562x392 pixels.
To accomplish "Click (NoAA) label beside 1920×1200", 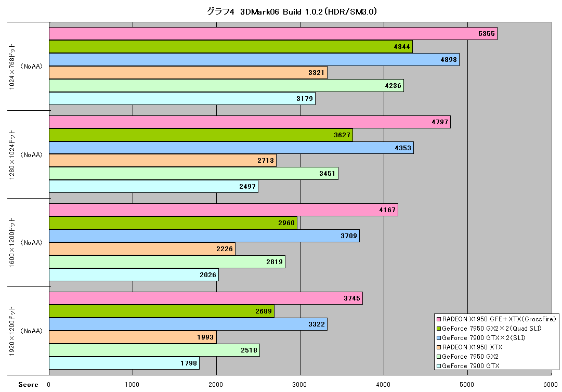I will 32,331.
